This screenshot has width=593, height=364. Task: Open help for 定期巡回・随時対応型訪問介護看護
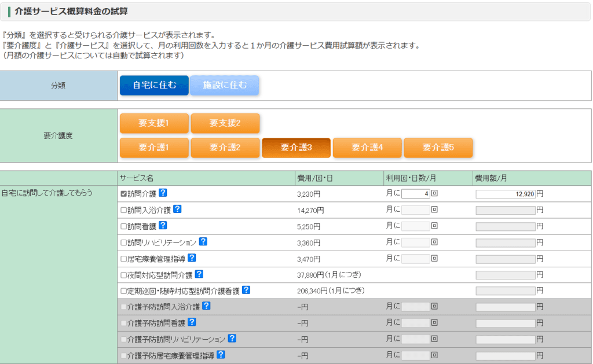(x=246, y=291)
